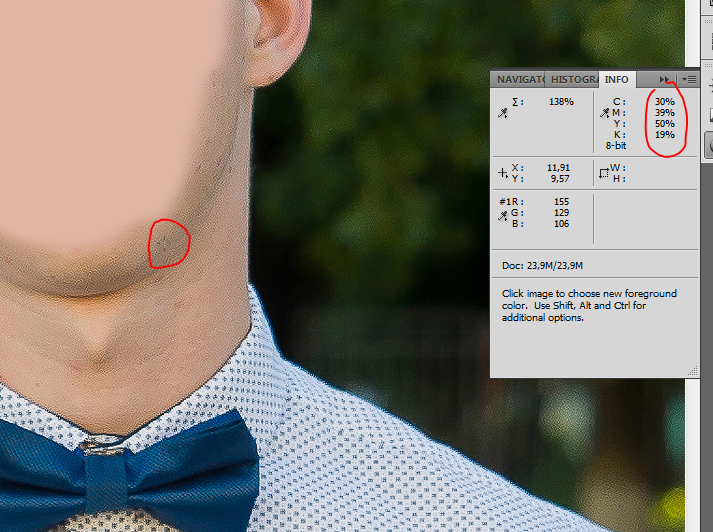Click the '129' green sampler value

point(561,212)
